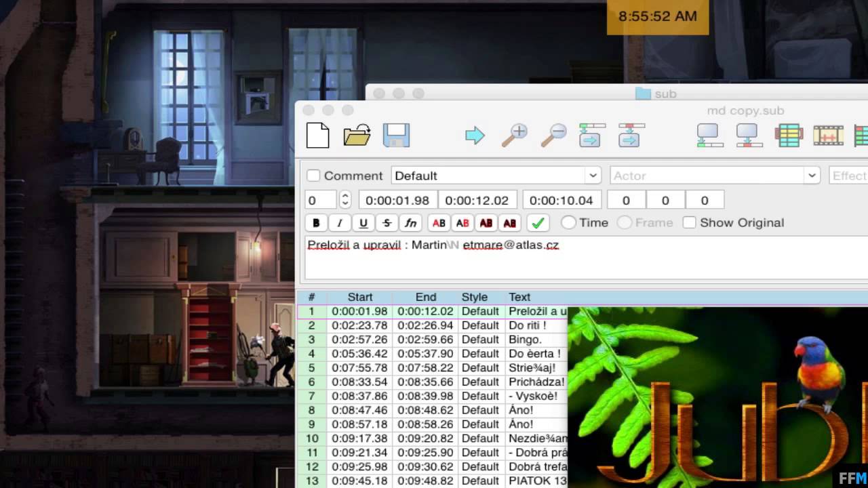868x488 pixels.
Task: Click the vertical margin field
Action: 704,200
